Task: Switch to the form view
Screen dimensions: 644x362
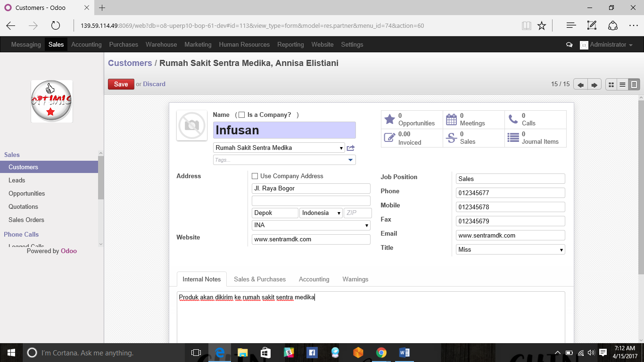Action: coord(634,85)
